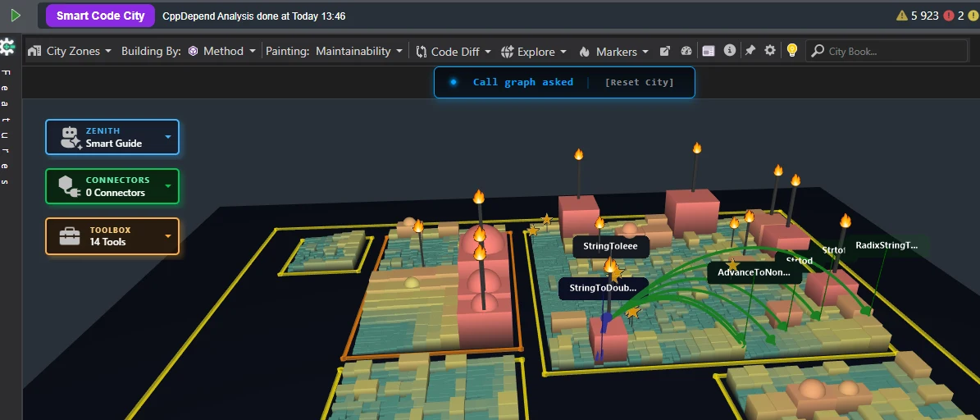Expand the Connectors panel showing 0 Connectors

[x=112, y=186]
